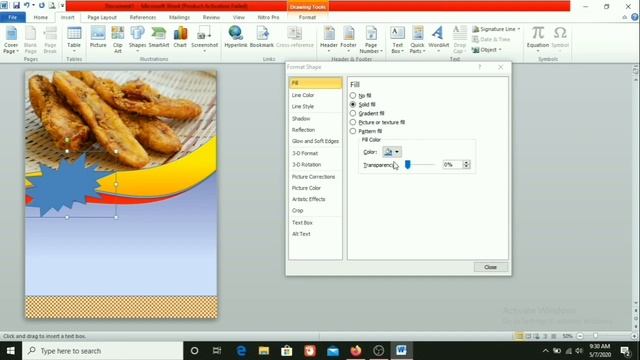Open Glow and Soft Edges category

315,141
